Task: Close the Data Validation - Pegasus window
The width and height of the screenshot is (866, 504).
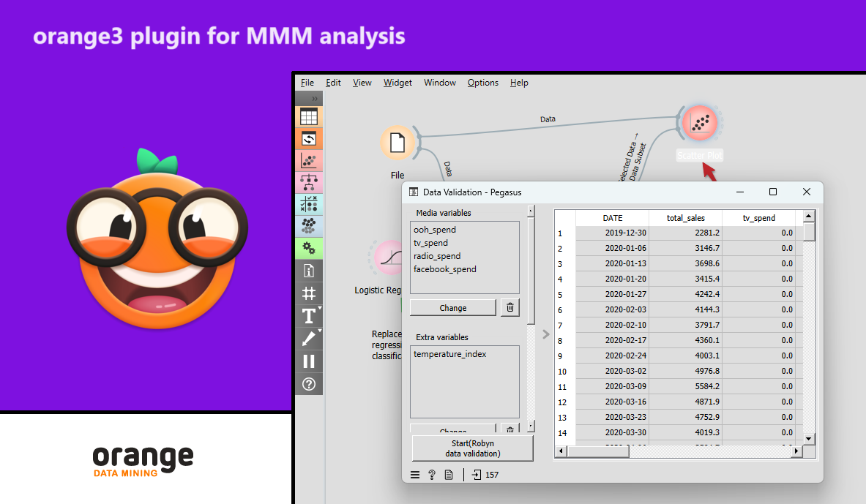Action: pyautogui.click(x=807, y=192)
